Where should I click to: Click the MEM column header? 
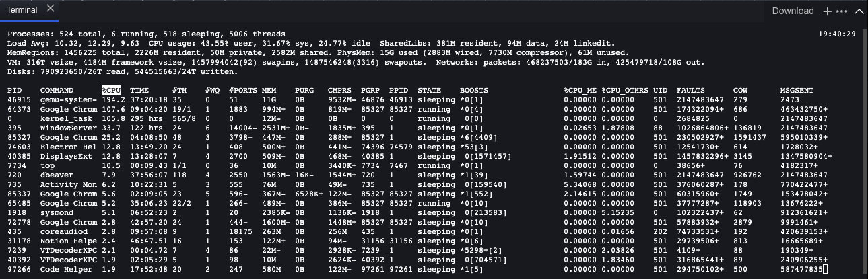click(269, 90)
